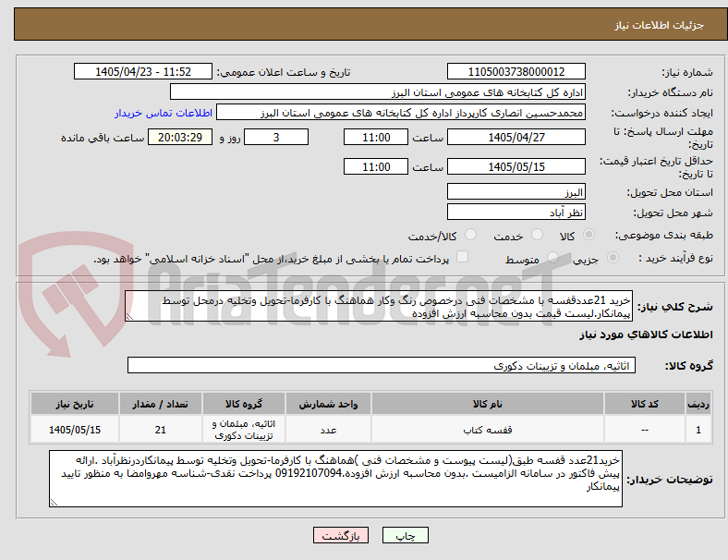
Task: Click resize handle of the توضیحات خریدار textarea
Action: pyautogui.click(x=54, y=502)
